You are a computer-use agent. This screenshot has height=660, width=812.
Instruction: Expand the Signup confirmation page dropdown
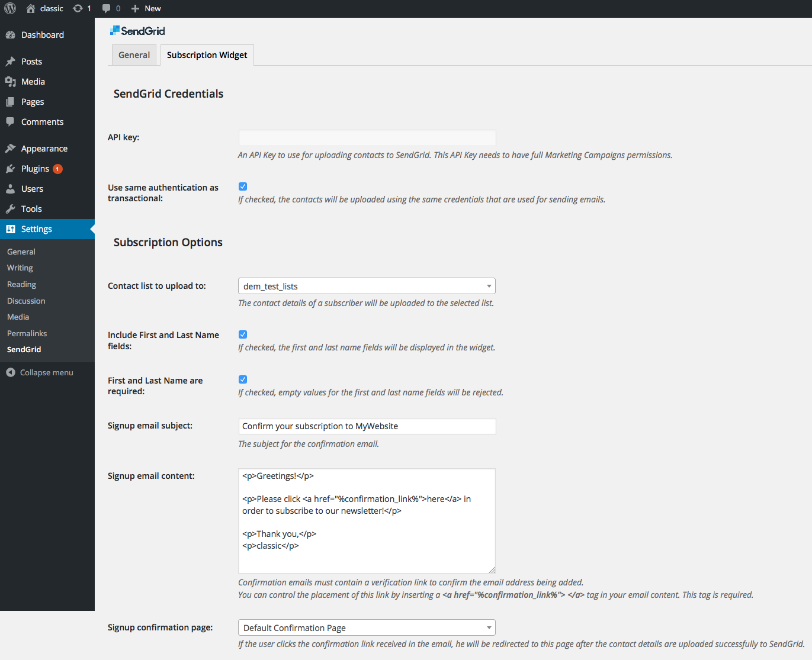pyautogui.click(x=367, y=627)
